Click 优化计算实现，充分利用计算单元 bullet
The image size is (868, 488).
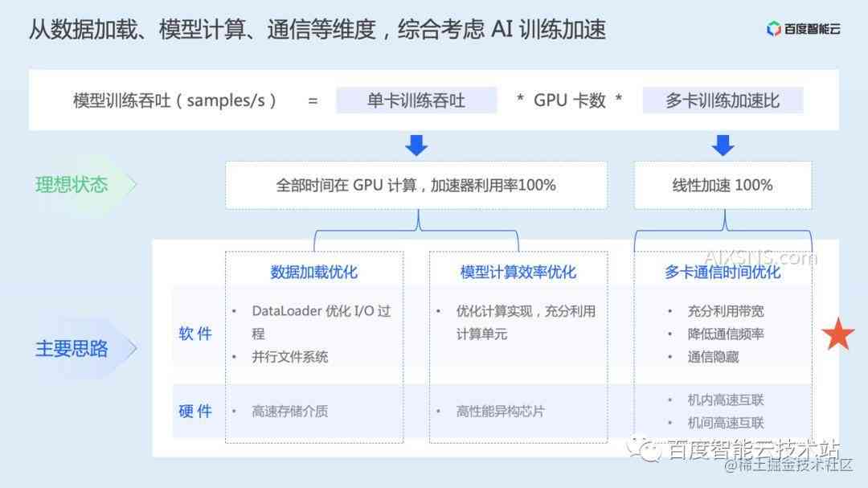526,322
